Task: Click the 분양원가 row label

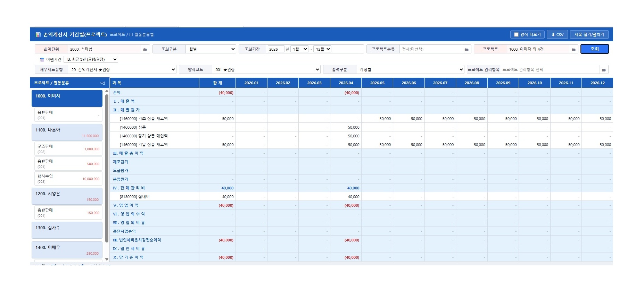Action: click(x=121, y=179)
